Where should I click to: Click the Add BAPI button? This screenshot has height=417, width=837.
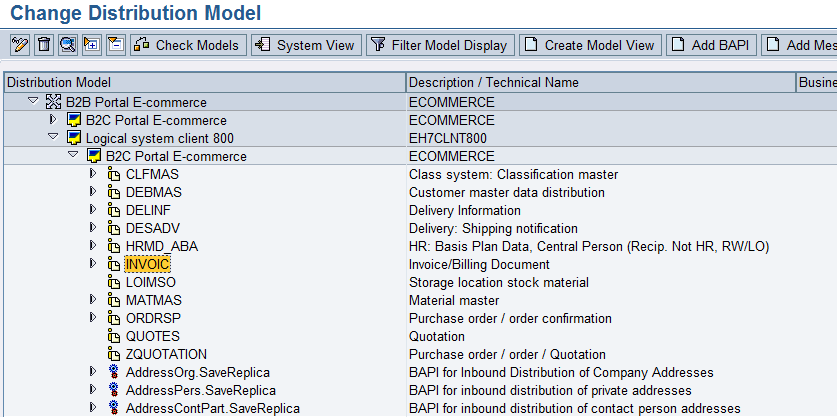711,45
